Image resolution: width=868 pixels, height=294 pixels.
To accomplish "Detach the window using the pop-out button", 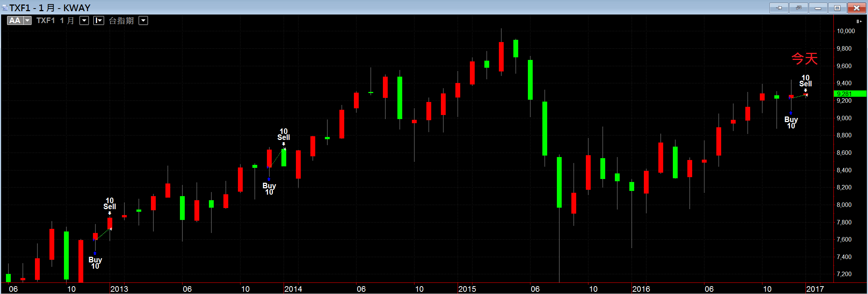I will [798, 8].
